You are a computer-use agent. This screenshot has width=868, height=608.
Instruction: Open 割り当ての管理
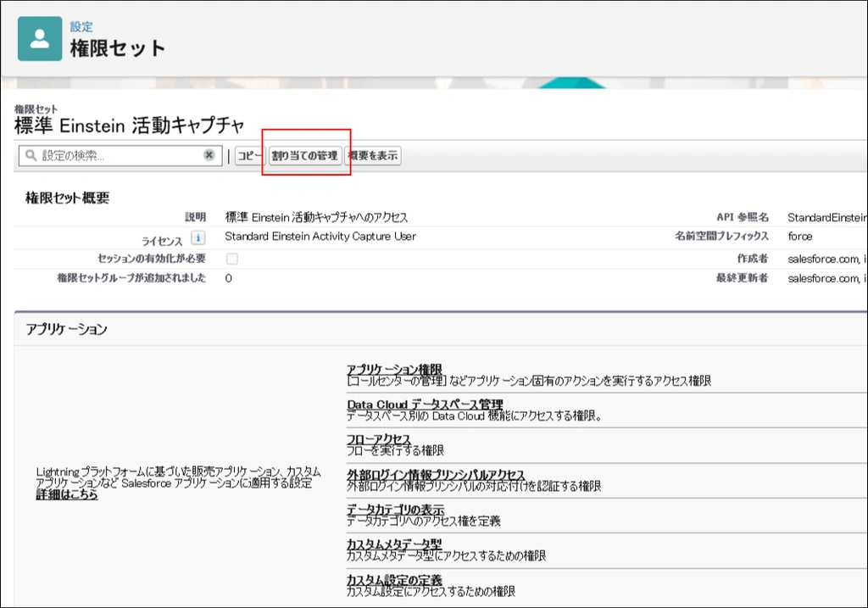[304, 156]
